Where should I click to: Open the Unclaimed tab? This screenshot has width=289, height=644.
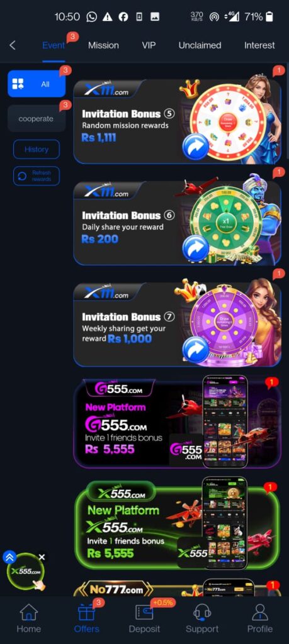click(x=200, y=45)
